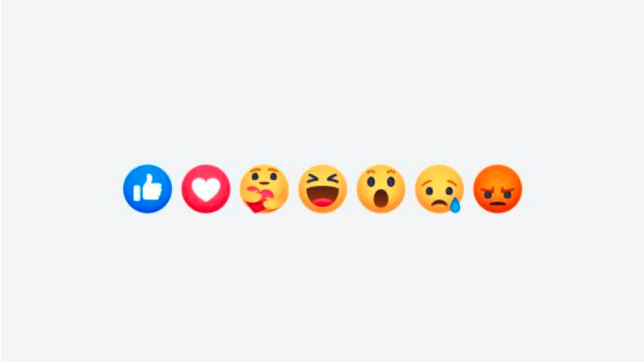This screenshot has width=644, height=362.
Task: Click the squinting eyes of the Haha emoji
Action: pos(322,179)
